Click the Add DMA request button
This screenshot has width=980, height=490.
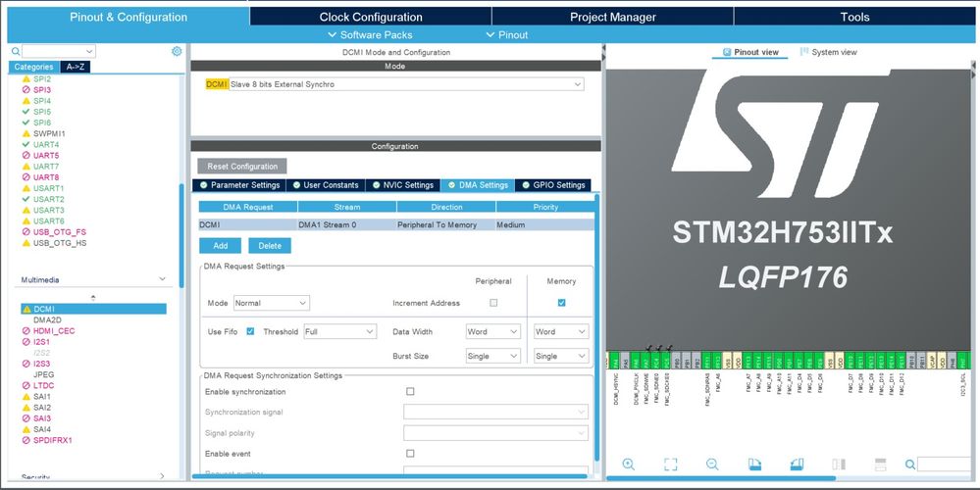point(220,245)
